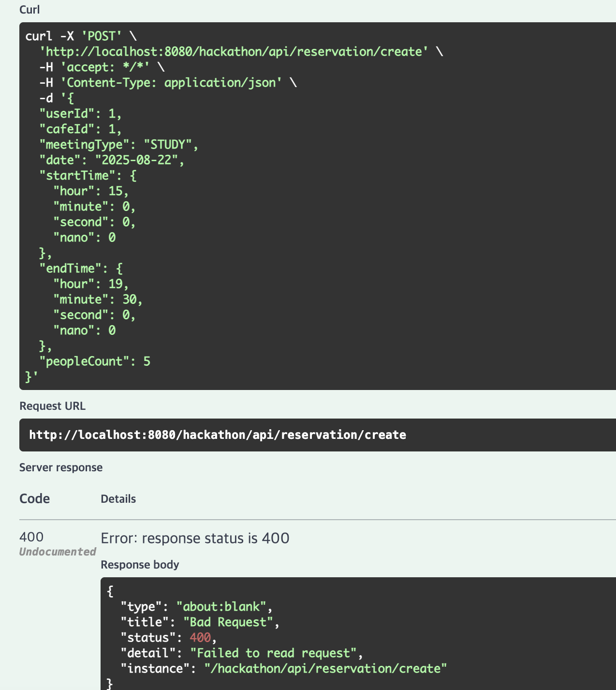Image resolution: width=616 pixels, height=690 pixels.
Task: Click the "startTime" key in curl body
Action: point(77,176)
